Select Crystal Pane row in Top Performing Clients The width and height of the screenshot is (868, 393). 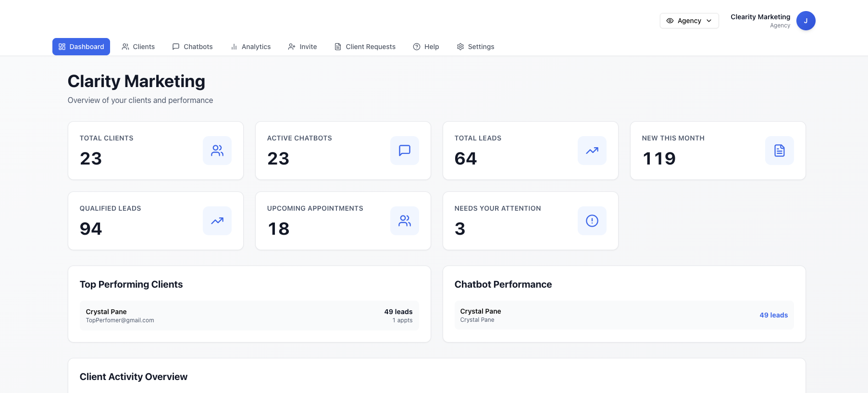pyautogui.click(x=249, y=316)
